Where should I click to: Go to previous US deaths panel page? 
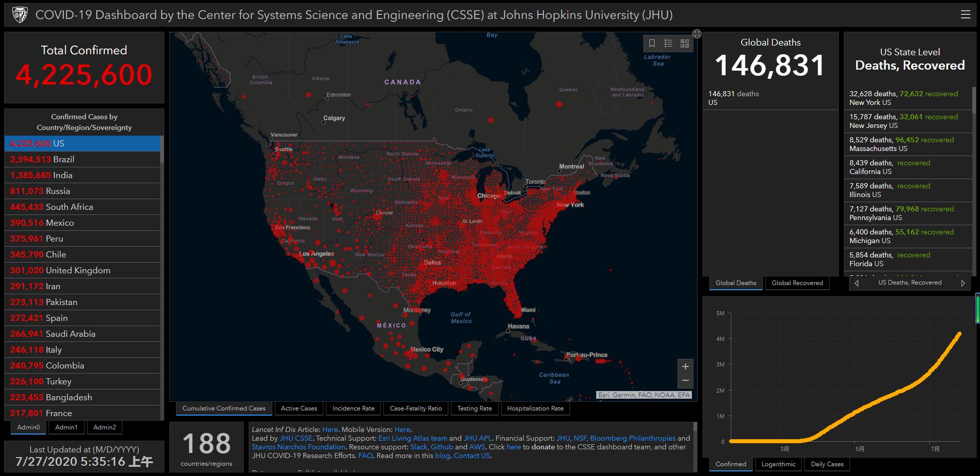pos(857,283)
